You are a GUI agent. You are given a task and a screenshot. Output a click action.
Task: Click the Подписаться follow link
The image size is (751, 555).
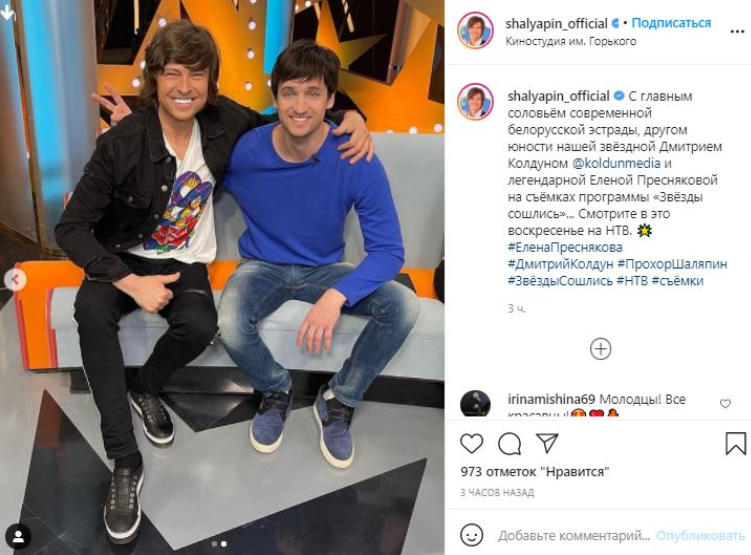(671, 23)
